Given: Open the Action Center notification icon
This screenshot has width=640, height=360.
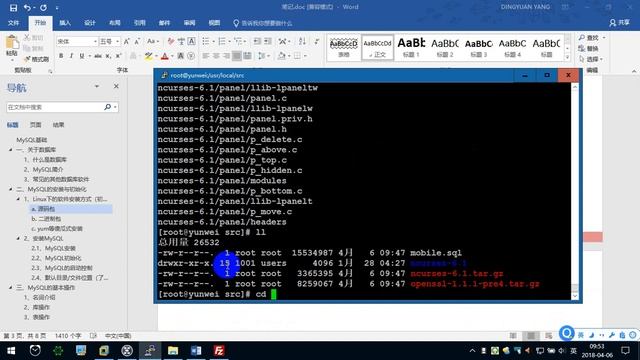Looking at the screenshot, I should (x=625, y=350).
